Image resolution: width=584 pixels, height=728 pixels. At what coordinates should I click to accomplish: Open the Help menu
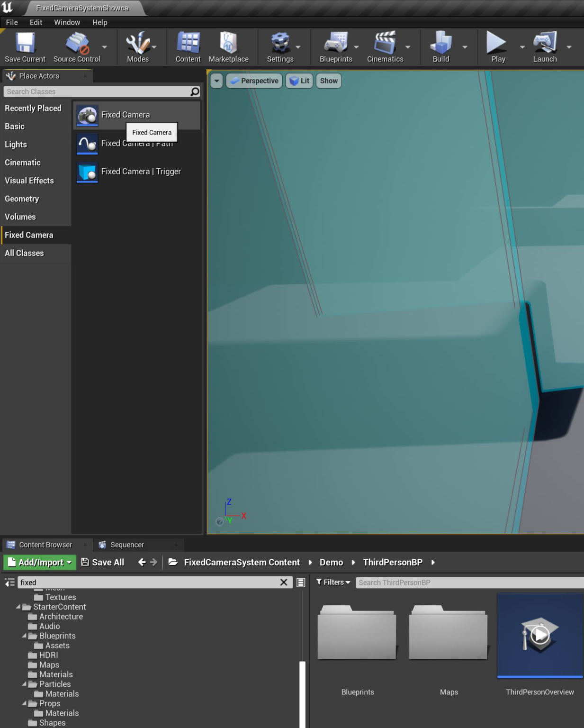point(99,22)
